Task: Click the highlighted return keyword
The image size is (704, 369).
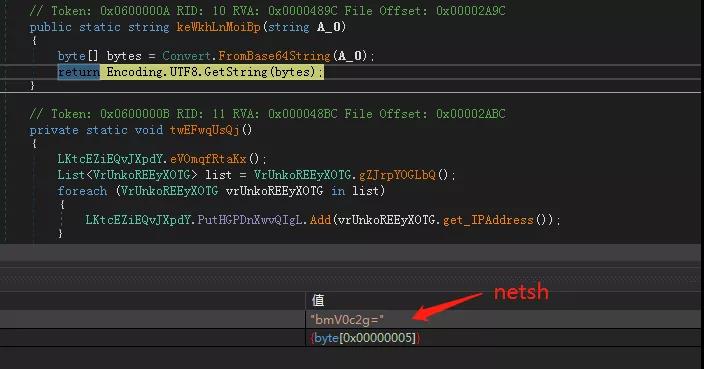Action: pos(79,72)
